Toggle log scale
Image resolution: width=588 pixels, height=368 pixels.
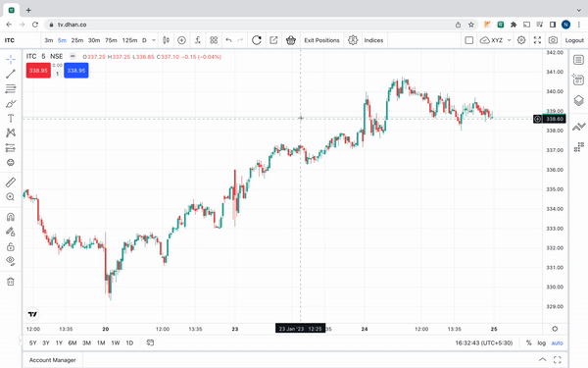click(x=541, y=342)
